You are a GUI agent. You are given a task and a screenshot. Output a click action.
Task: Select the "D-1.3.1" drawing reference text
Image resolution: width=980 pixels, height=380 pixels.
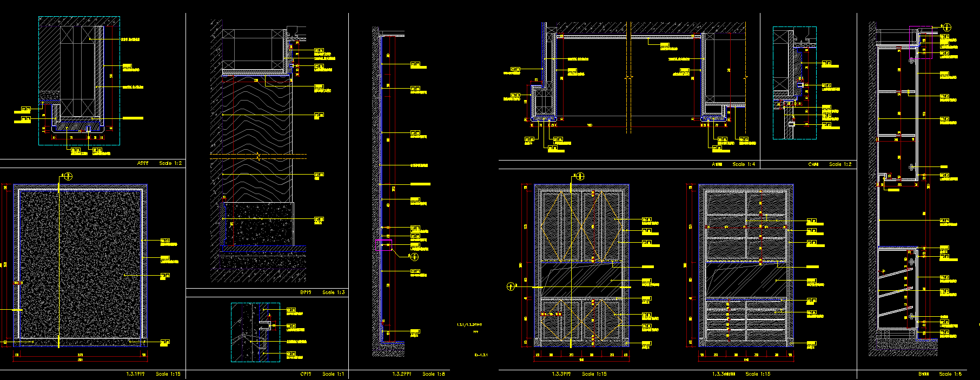coord(481,355)
